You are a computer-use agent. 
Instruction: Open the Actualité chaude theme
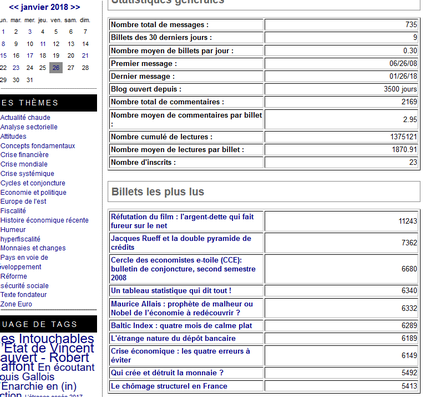25,117
